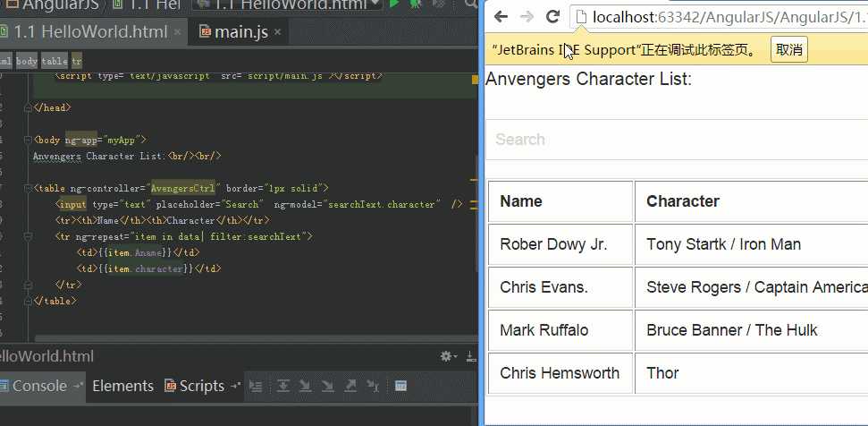Open the Scripts debugger tab

(201, 386)
